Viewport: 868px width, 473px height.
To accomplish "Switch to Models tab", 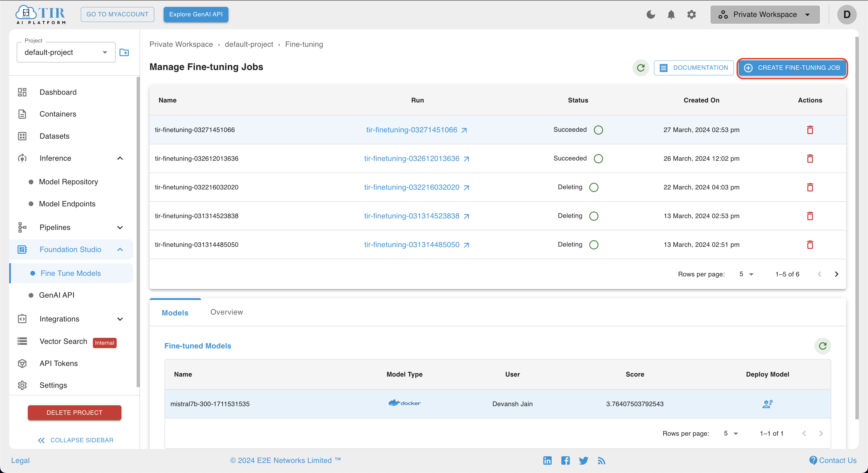I will (x=175, y=313).
